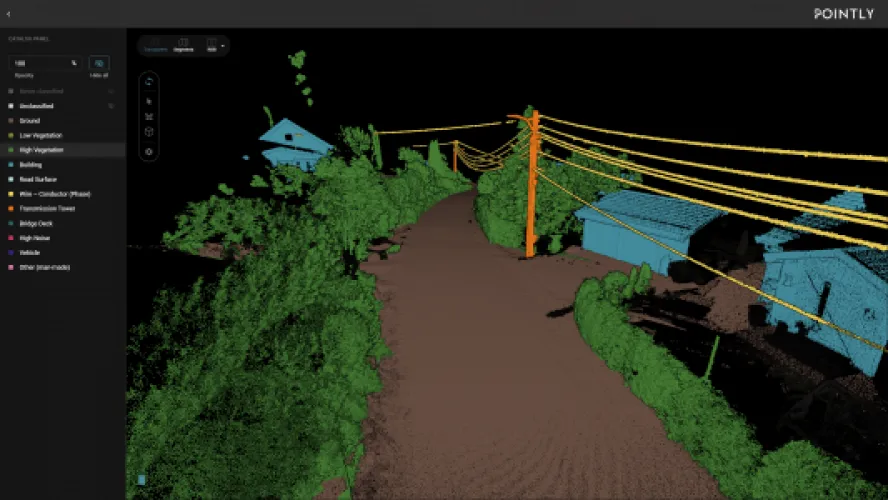The width and height of the screenshot is (888, 500).
Task: Switch to the Segments tab
Action: pos(183,45)
